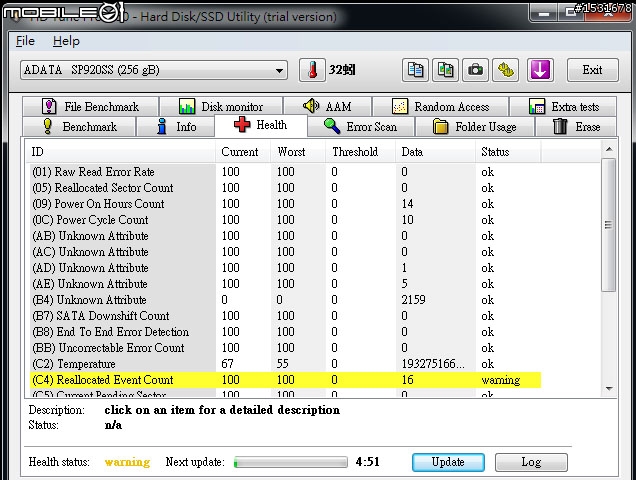The height and width of the screenshot is (480, 636).
Task: Click the Data column header
Action: coord(435,152)
